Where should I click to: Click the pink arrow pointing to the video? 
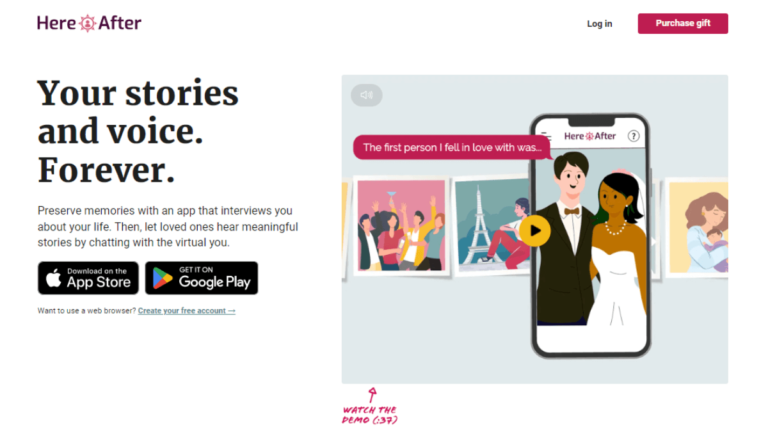pos(373,395)
